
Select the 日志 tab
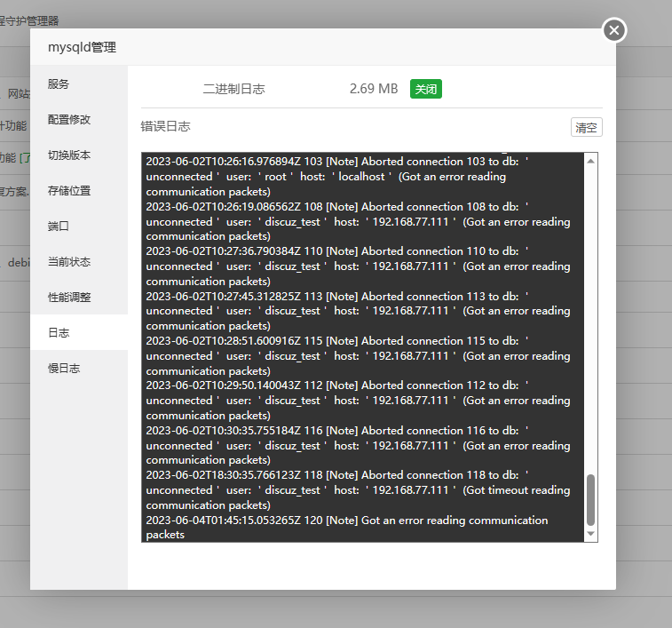[79, 332]
